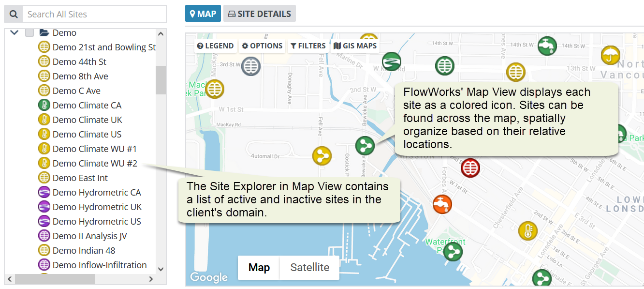Select the Demo Indian 48 site
Screen dimensions: 644x289
pos(84,250)
